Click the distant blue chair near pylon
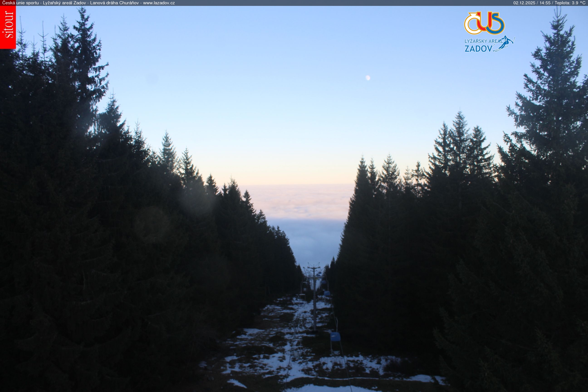The image size is (588, 392). click(x=327, y=293)
